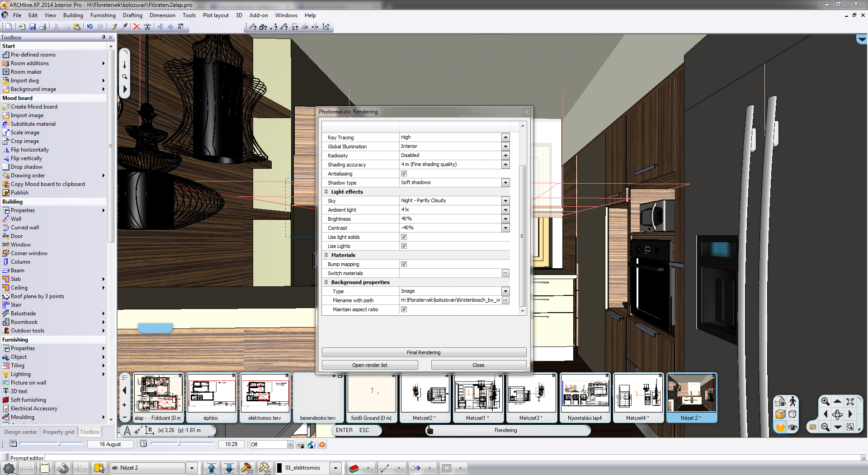The width and height of the screenshot is (868, 475).
Task: Expand the Sky setting dropdown
Action: point(505,201)
